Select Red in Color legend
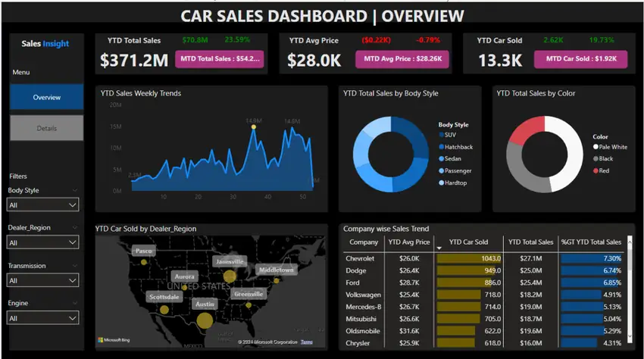 point(602,170)
